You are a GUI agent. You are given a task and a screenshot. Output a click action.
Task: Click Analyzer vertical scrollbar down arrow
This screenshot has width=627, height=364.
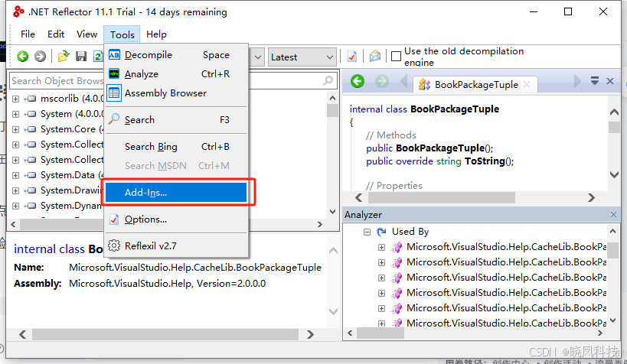(x=612, y=320)
